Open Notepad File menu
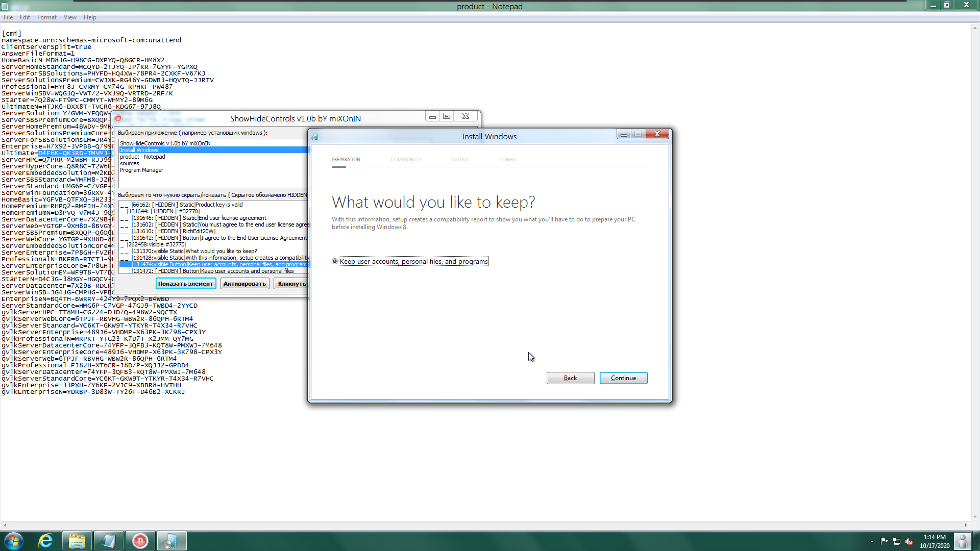The image size is (980, 551). tap(8, 17)
